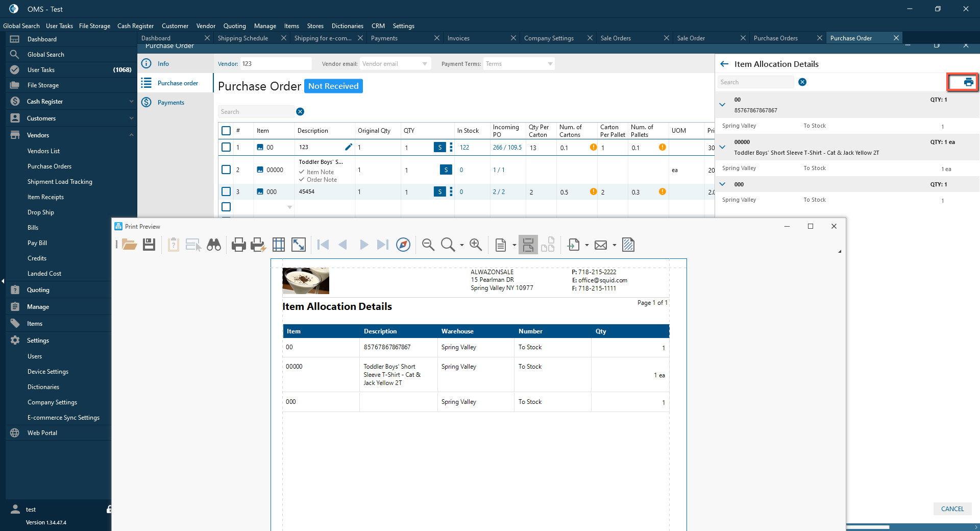Go to next page in Print Preview

pyautogui.click(x=363, y=245)
